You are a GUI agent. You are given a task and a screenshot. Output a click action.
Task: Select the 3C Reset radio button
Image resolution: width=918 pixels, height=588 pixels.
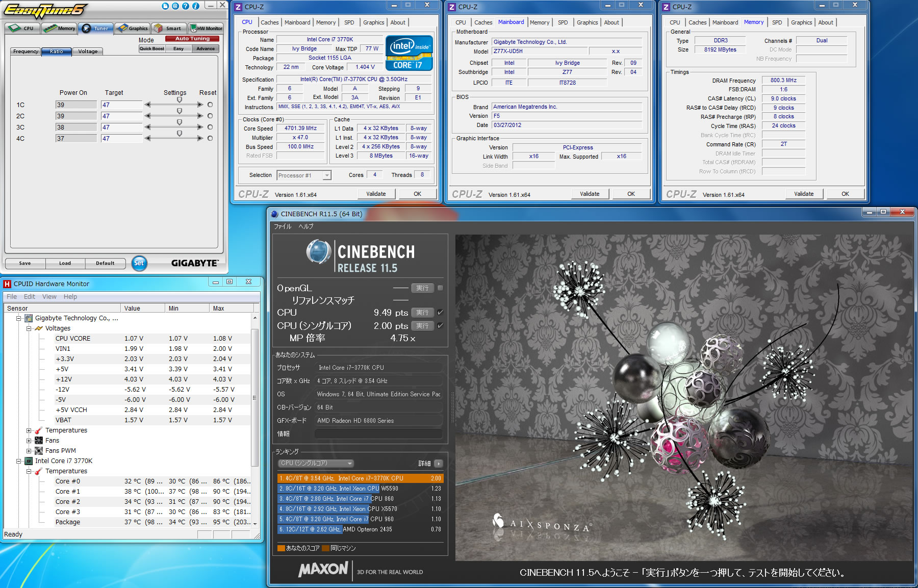(x=210, y=127)
